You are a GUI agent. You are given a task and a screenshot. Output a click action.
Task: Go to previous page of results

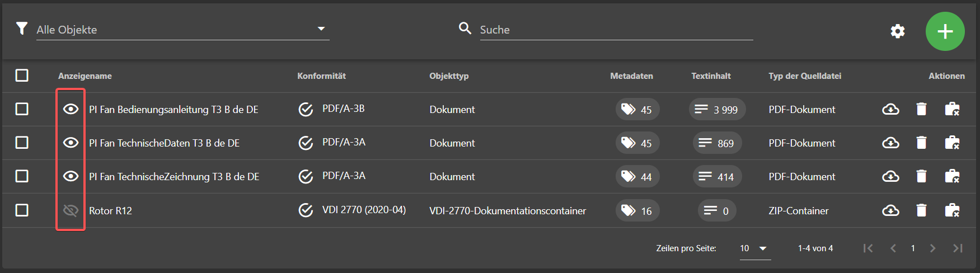tap(893, 248)
